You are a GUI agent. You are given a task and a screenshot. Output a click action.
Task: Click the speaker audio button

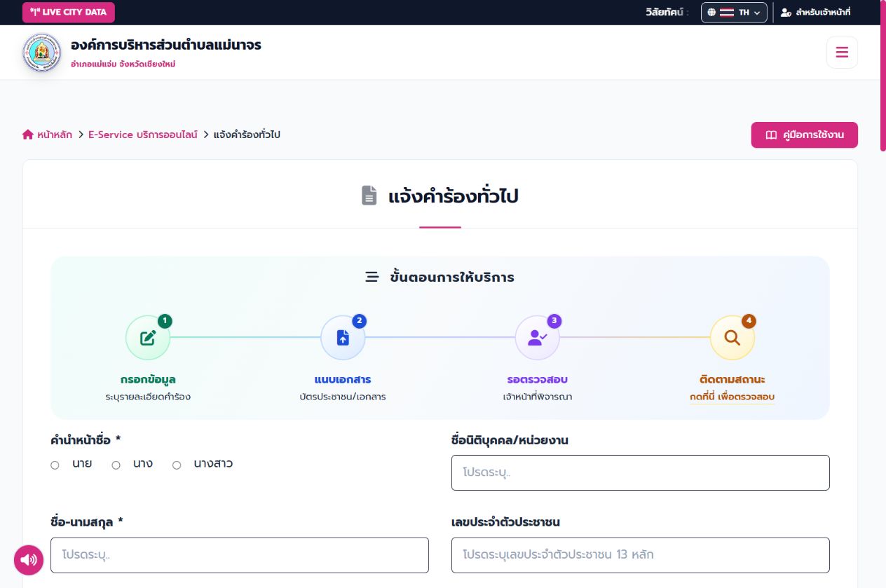point(29,559)
